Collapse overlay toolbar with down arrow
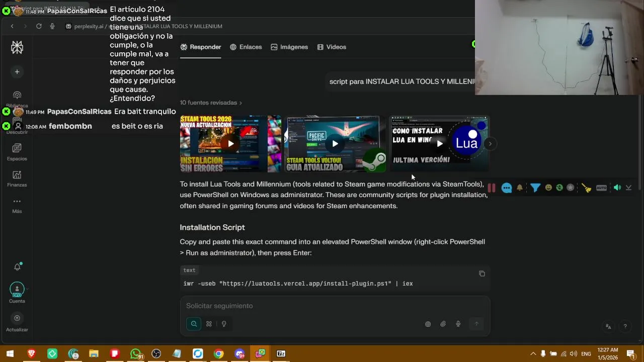This screenshot has height=362, width=644. pyautogui.click(x=629, y=188)
